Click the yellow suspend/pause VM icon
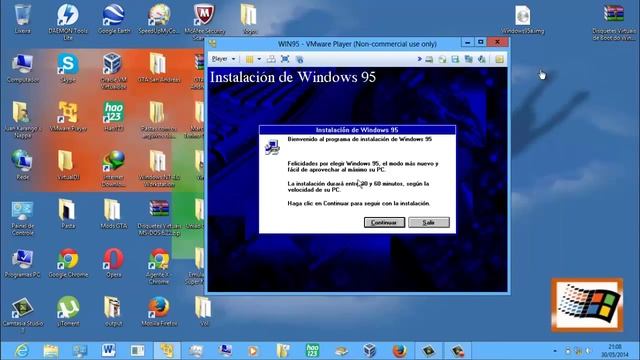This screenshot has height=360, width=640. coord(249,60)
